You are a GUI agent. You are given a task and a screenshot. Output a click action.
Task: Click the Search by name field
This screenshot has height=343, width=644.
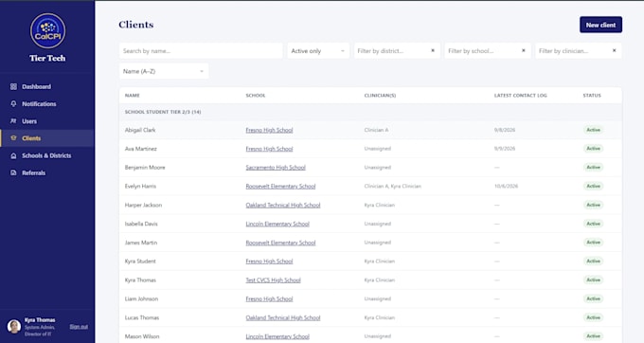(201, 51)
